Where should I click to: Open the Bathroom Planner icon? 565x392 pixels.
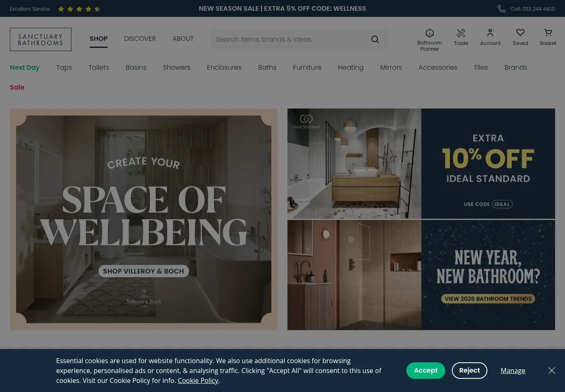430,33
